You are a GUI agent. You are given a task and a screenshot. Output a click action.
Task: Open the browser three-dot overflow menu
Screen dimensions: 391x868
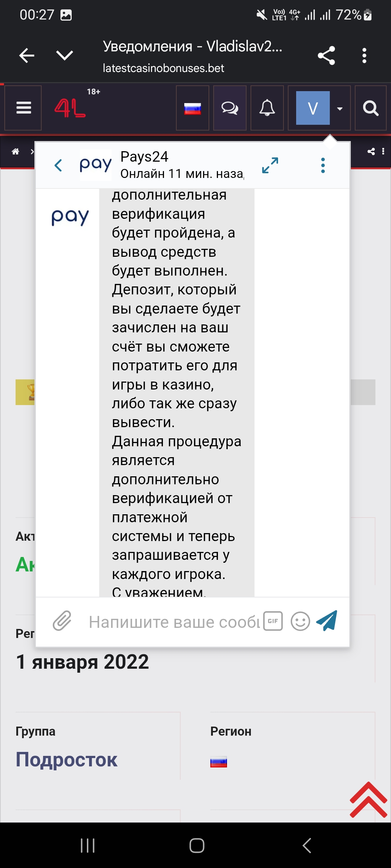tap(364, 55)
